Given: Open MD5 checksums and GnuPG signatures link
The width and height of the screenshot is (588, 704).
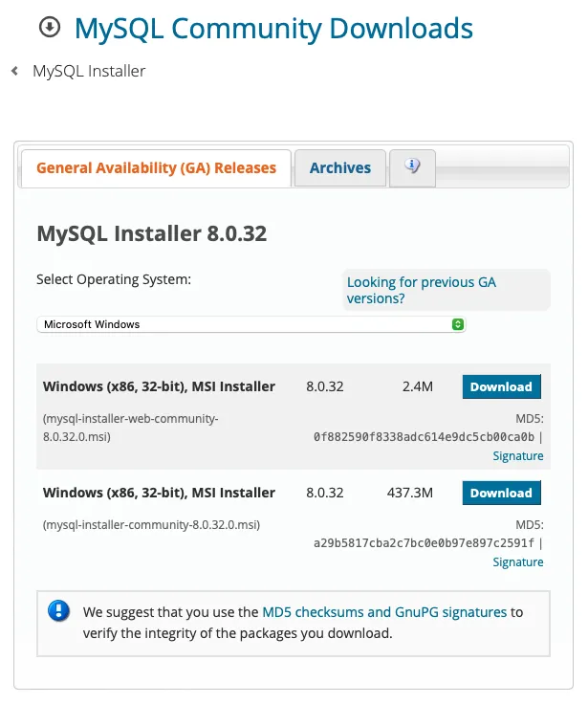Looking at the screenshot, I should point(384,612).
